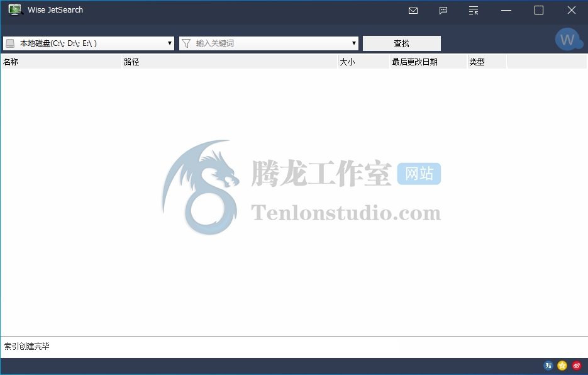
Task: Sort by the 路径 column header
Action: point(230,62)
